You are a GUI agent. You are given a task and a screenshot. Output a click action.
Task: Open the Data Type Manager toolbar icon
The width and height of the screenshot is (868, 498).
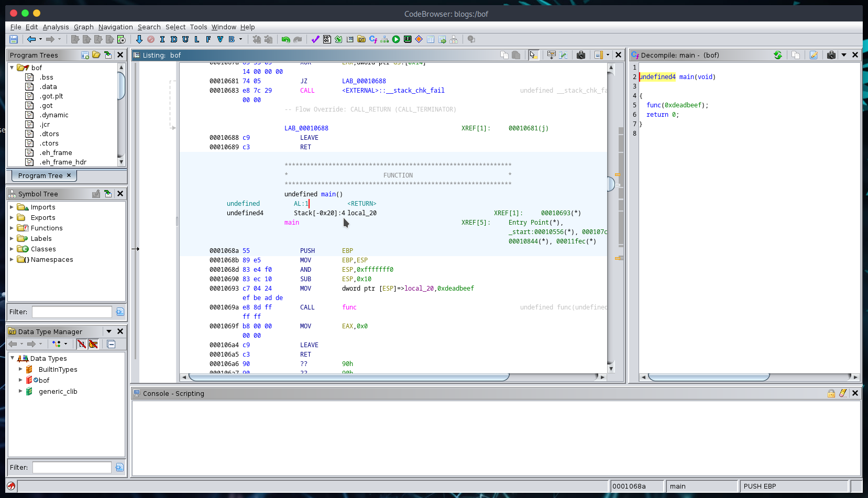[x=361, y=39]
